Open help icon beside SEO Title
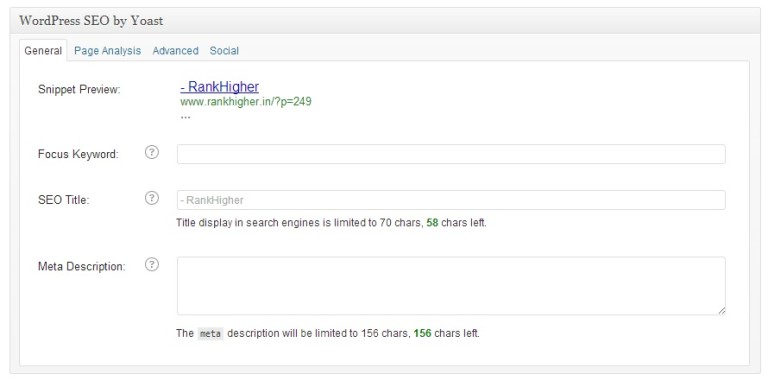 click(152, 198)
